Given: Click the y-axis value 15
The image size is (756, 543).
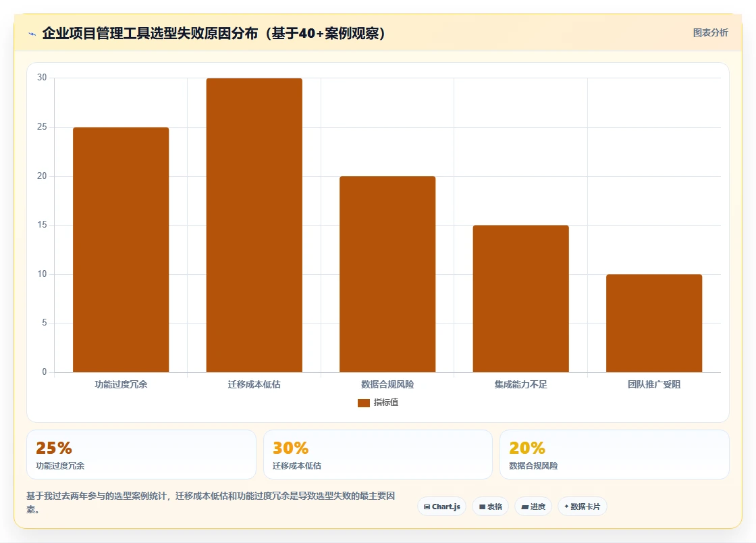Looking at the screenshot, I should [42, 225].
